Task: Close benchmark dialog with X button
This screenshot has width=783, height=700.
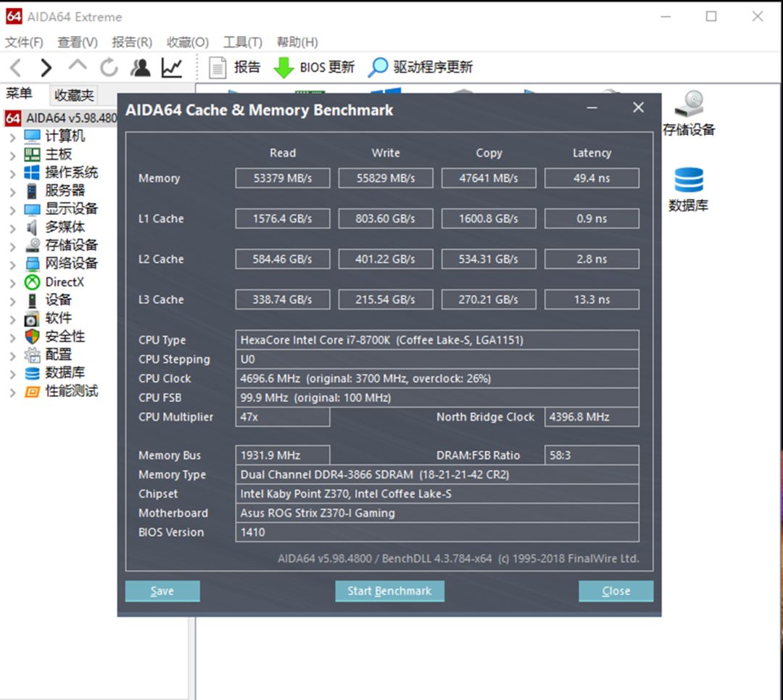Action: [x=638, y=107]
